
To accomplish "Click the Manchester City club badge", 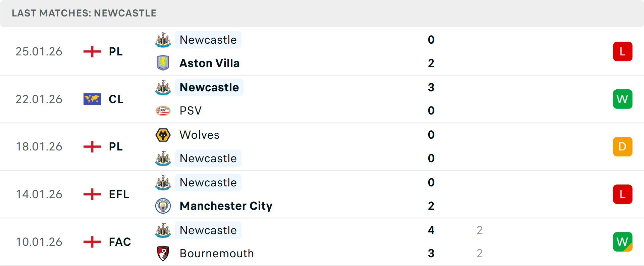I will (x=163, y=206).
